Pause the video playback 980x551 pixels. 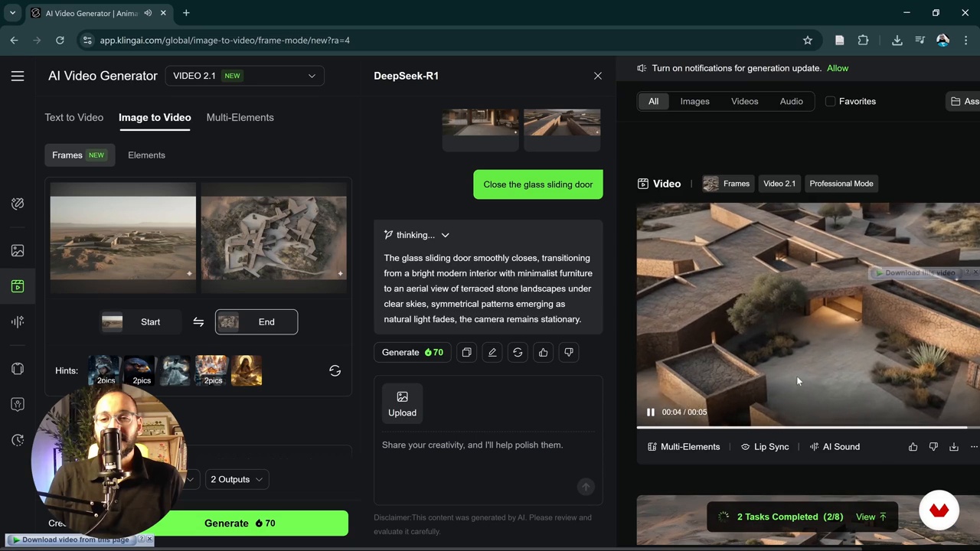650,412
